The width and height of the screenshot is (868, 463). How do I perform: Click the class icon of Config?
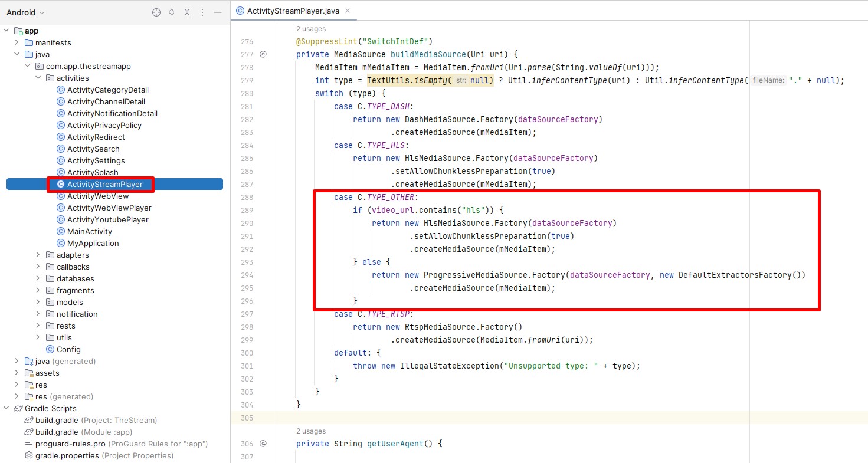(50, 349)
